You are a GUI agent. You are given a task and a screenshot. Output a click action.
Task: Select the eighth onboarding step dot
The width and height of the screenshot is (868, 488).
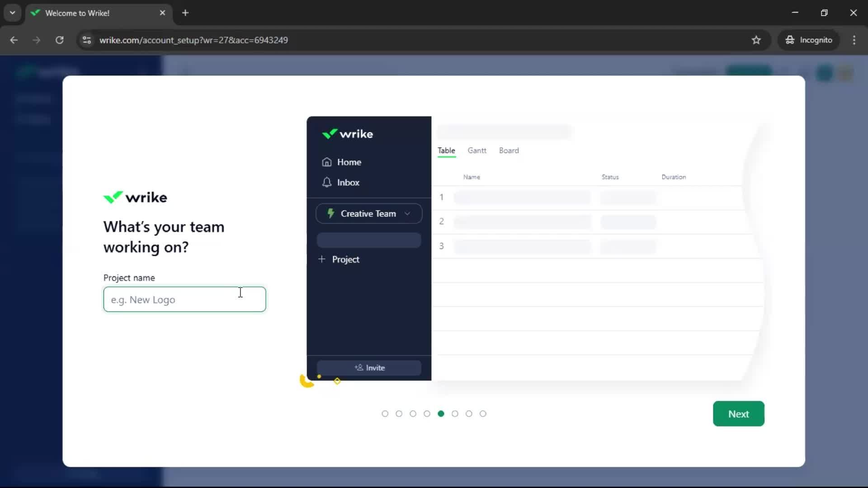(x=483, y=413)
